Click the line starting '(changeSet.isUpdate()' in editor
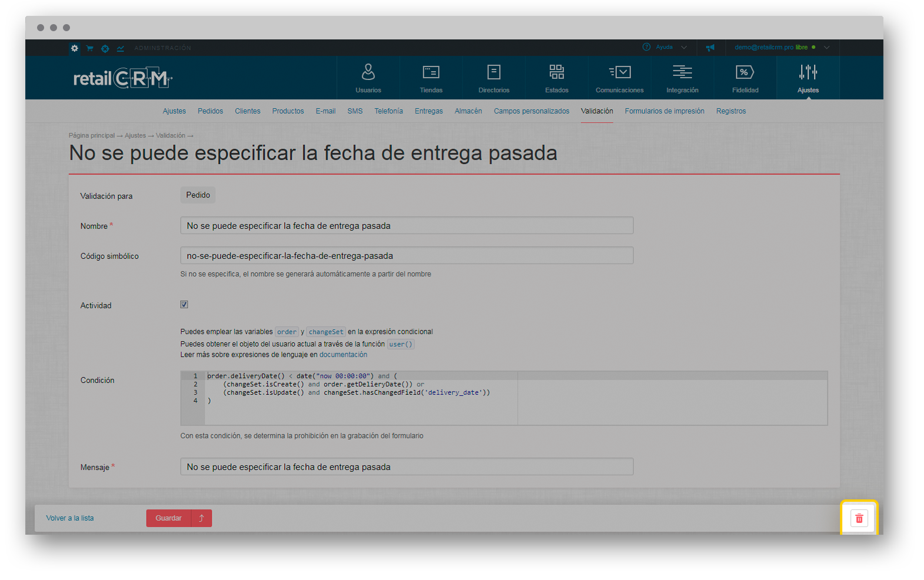Viewport: 924px width, 580px height. point(356,392)
